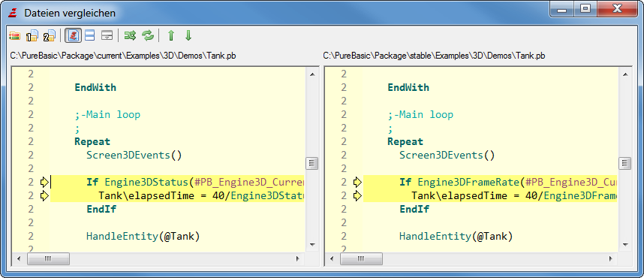Toggle the vertical split layout button

click(x=89, y=36)
